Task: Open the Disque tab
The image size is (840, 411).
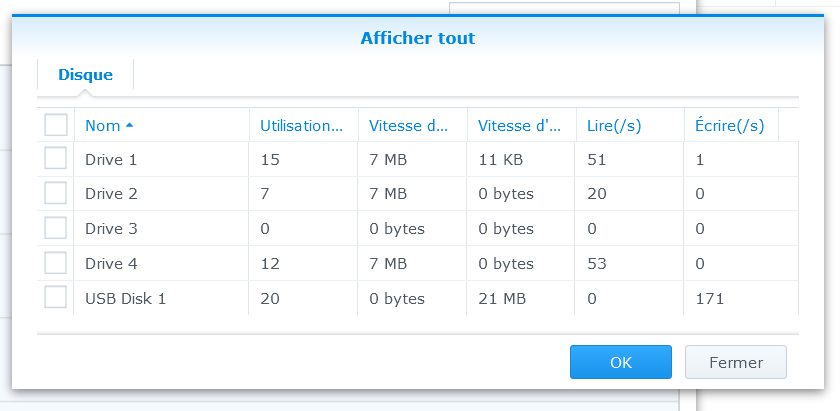Action: pos(85,74)
